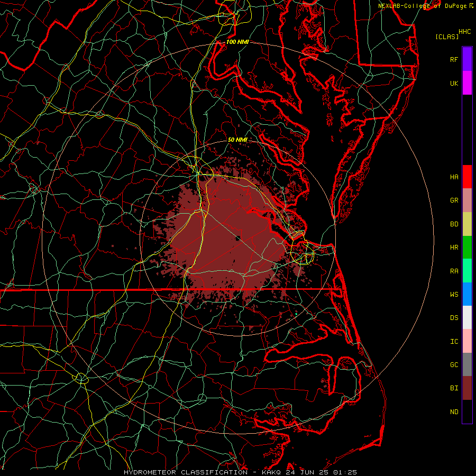Select the BD yellow legend swatch

coord(467,224)
